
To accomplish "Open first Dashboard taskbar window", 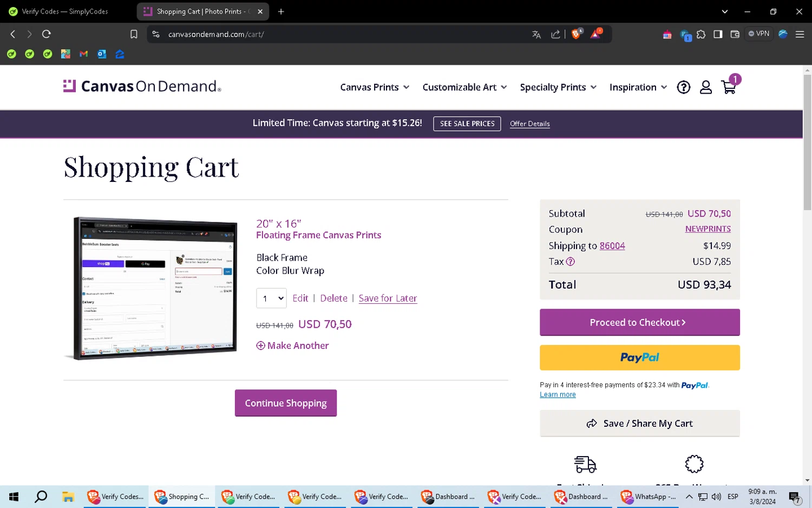I will 448,497.
